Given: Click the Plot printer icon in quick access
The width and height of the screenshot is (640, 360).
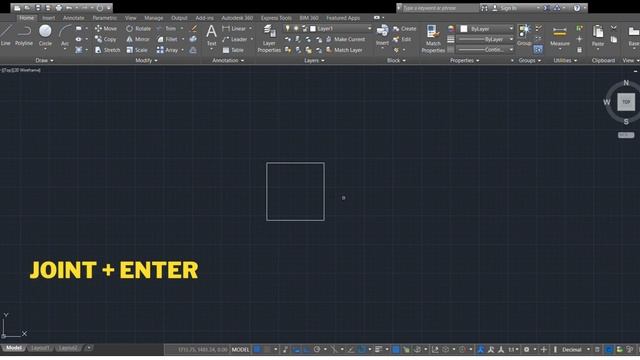Looking at the screenshot, I should tap(58, 8).
